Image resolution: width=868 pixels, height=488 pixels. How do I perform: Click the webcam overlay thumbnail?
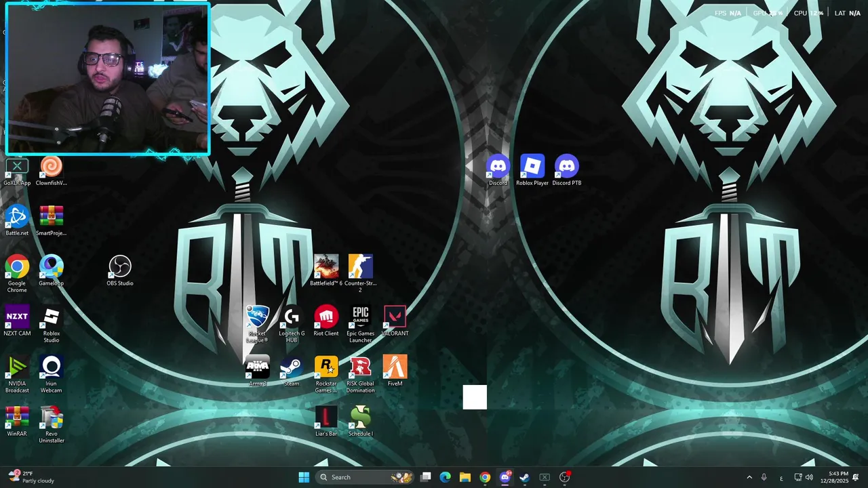108,79
